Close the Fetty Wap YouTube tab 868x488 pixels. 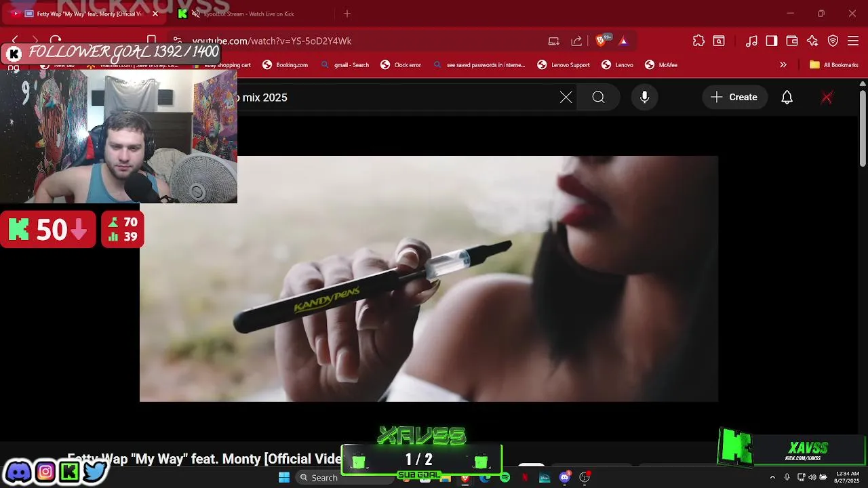(x=155, y=14)
